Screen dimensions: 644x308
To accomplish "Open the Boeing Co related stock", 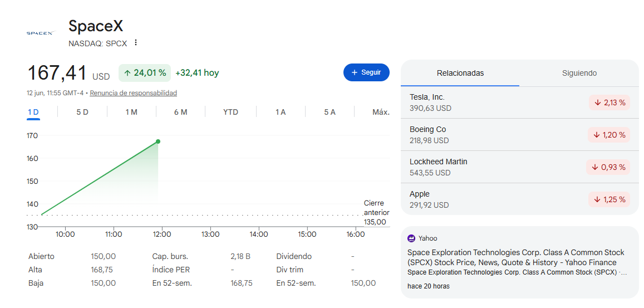I will (519, 135).
